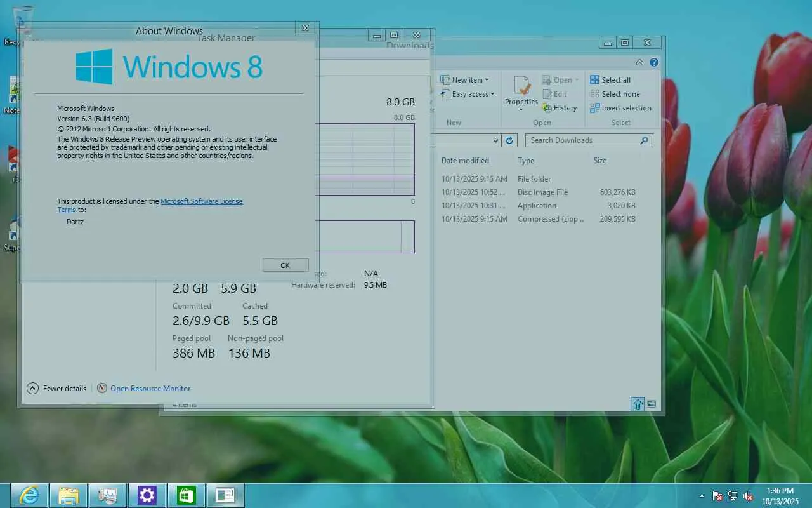Collapse the Explorer ribbon with the chevron

point(639,62)
